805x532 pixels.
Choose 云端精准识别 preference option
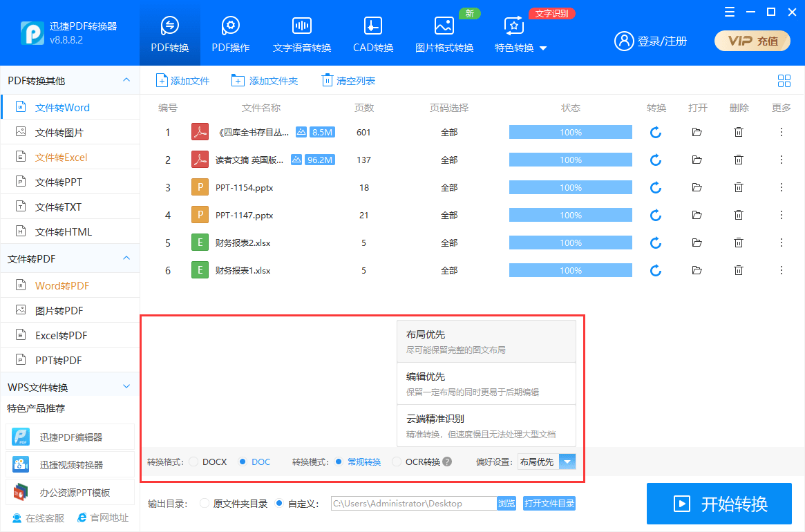tap(486, 426)
